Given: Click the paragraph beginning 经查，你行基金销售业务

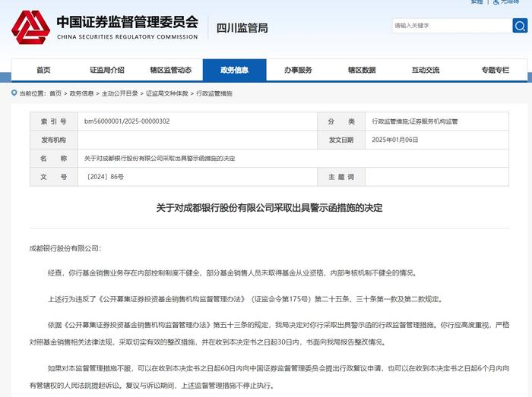Looking at the screenshot, I should (233, 273).
